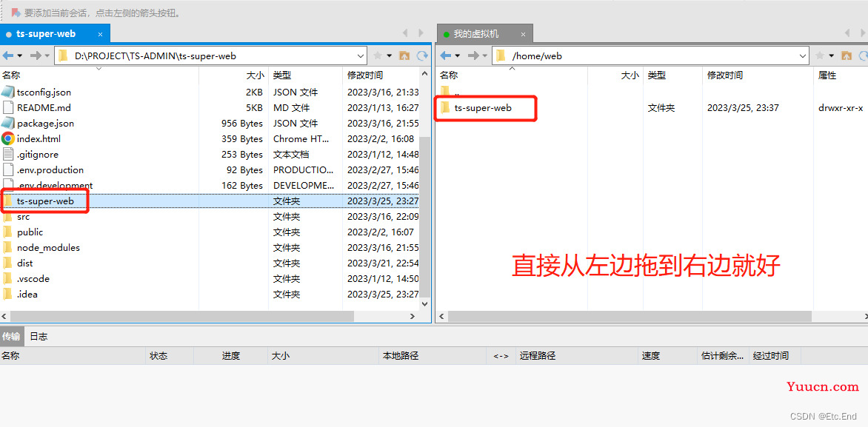
Task: Click the add-session flag icon at top
Action: coord(16,12)
